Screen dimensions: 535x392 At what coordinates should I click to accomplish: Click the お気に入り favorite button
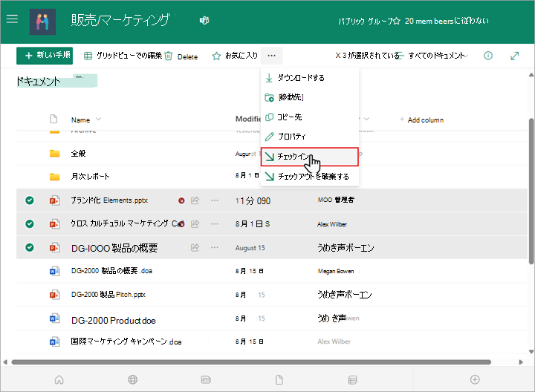coord(235,56)
